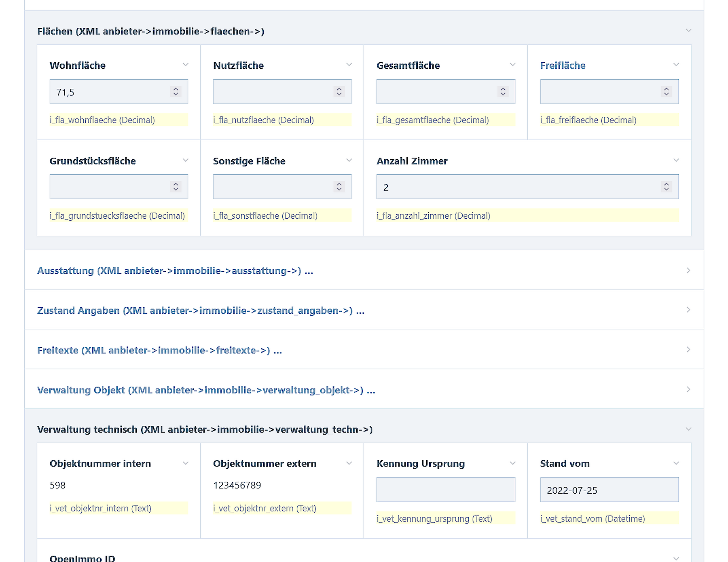Open the Freifläche field chevron menu
The width and height of the screenshot is (728, 562).
tap(676, 65)
